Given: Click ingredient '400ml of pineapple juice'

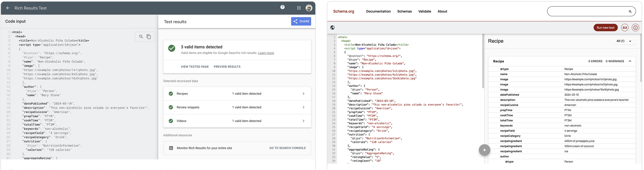Looking at the screenshot, I should [x=579, y=141].
